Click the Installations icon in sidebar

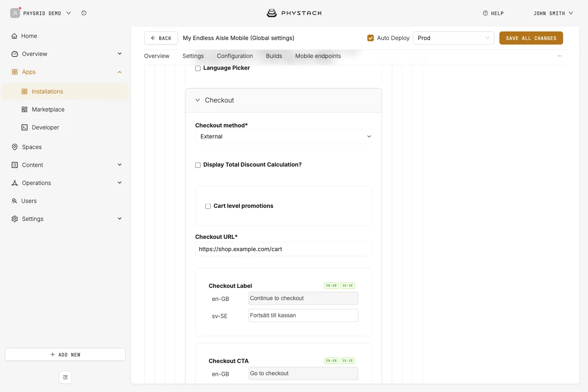pos(24,91)
